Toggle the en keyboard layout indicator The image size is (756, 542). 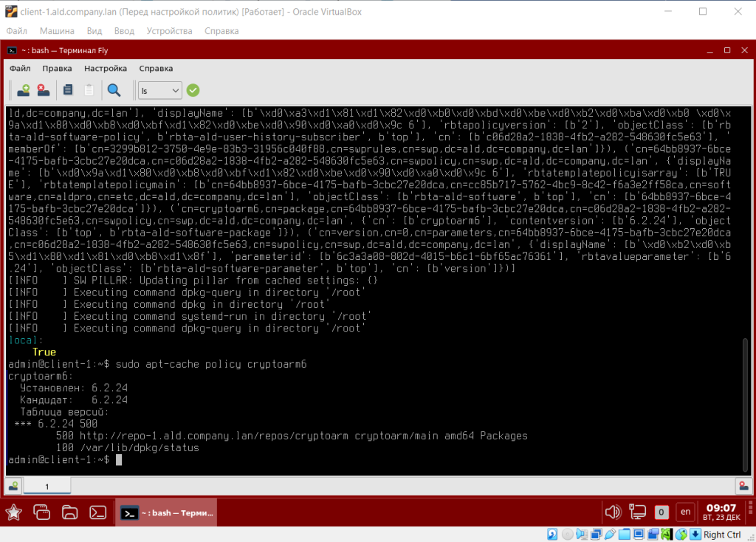[685, 512]
